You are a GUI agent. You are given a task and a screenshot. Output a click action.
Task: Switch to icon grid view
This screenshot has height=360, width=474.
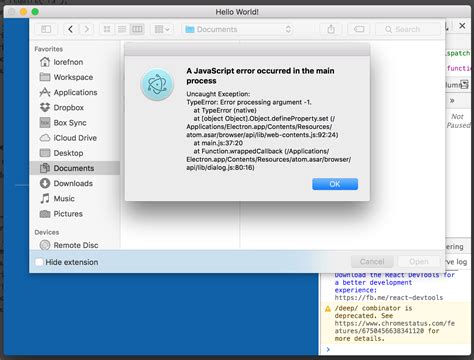107,29
